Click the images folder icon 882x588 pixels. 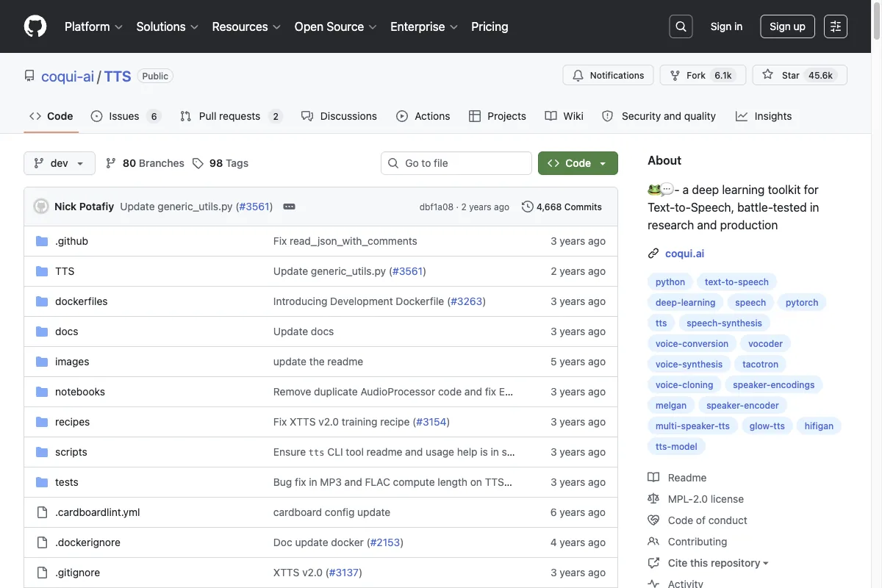tap(42, 362)
